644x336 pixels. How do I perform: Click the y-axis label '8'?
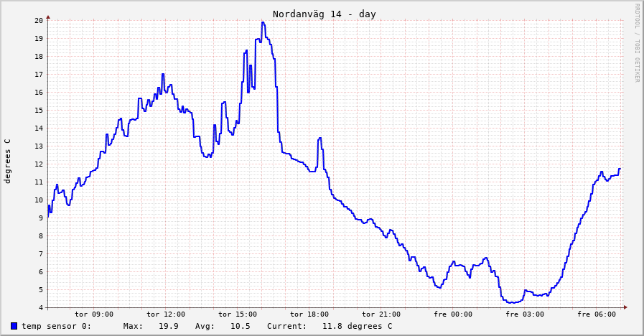(x=41, y=235)
